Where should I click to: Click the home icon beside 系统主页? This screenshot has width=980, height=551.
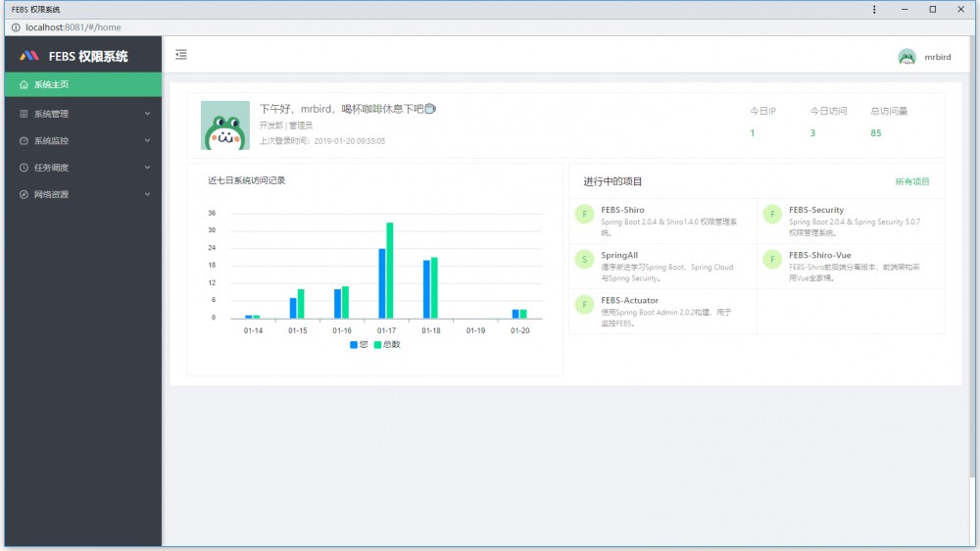24,84
